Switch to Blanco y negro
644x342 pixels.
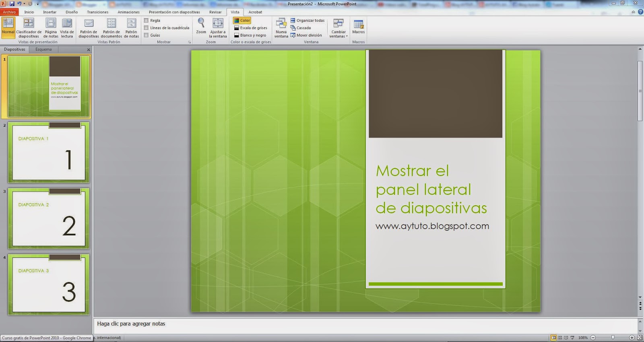click(250, 35)
